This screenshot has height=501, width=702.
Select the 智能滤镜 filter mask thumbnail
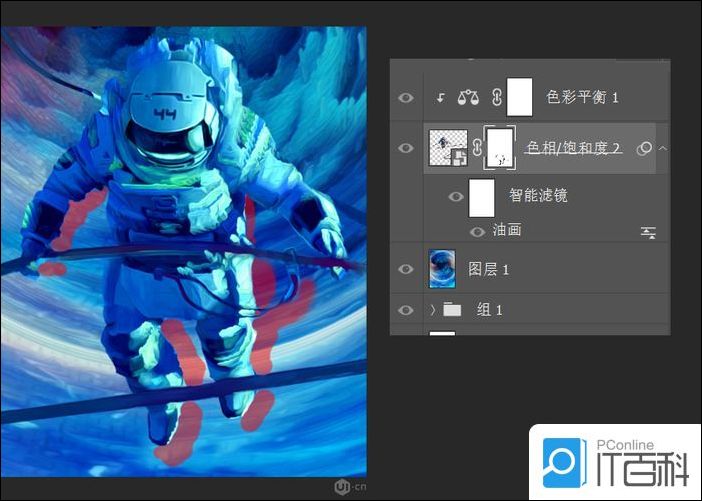tap(481, 197)
